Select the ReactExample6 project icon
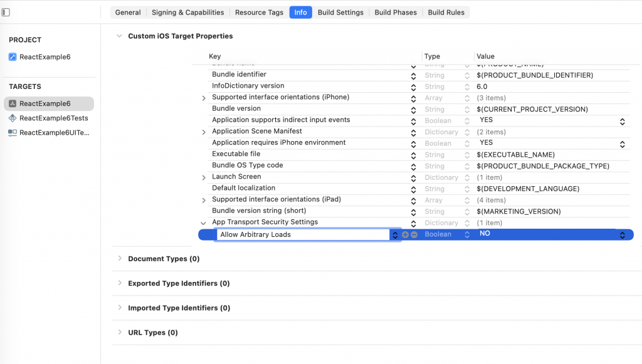 pos(13,57)
